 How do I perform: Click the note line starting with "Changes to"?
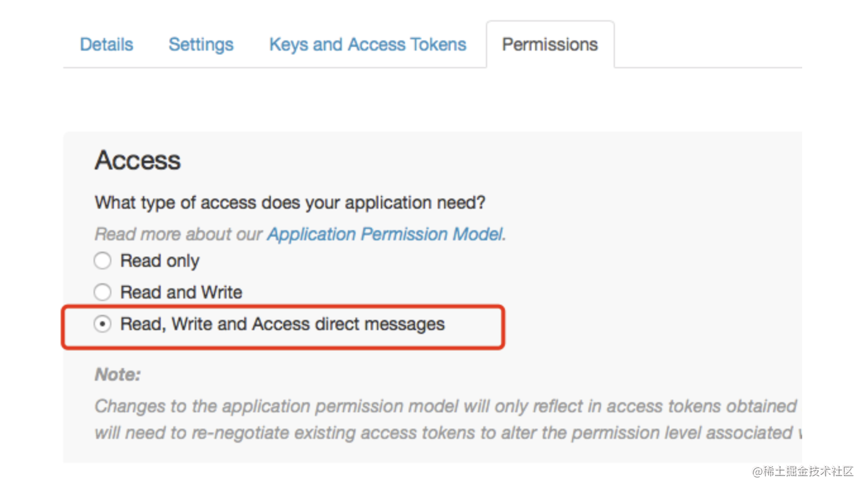coord(445,406)
